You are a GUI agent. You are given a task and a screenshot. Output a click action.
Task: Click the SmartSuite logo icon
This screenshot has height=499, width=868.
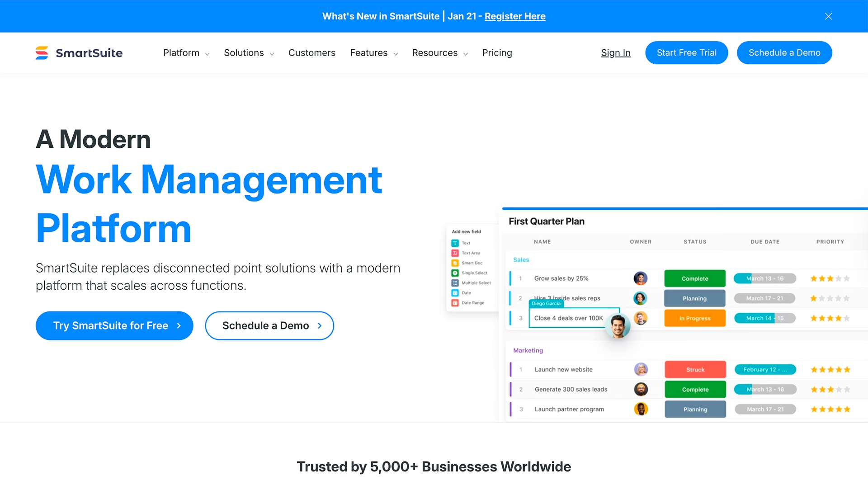click(x=42, y=53)
